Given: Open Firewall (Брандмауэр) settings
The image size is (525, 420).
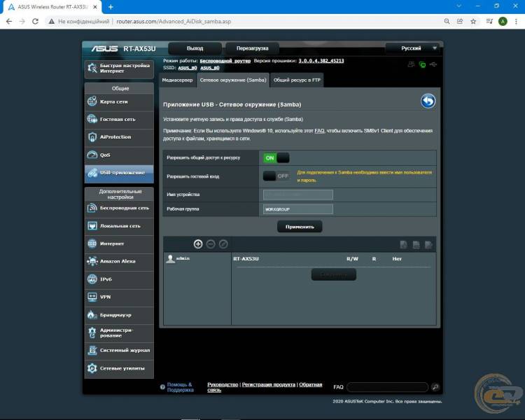Looking at the screenshot, I should point(119,315).
